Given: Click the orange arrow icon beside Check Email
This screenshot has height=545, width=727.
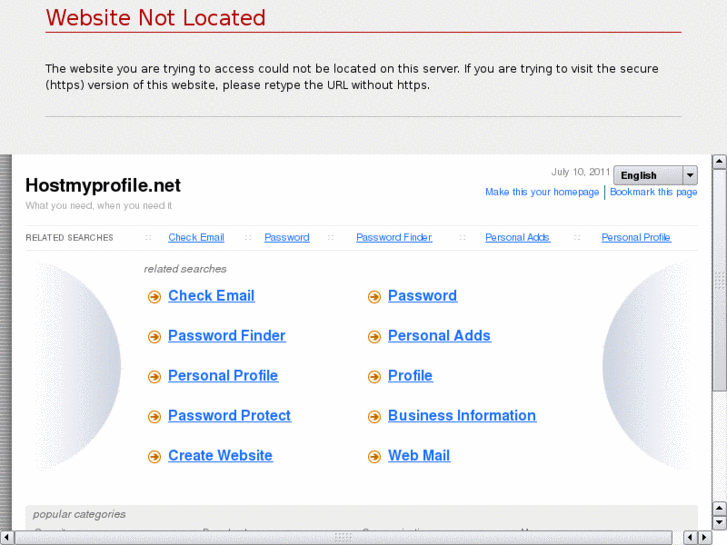Looking at the screenshot, I should [154, 297].
